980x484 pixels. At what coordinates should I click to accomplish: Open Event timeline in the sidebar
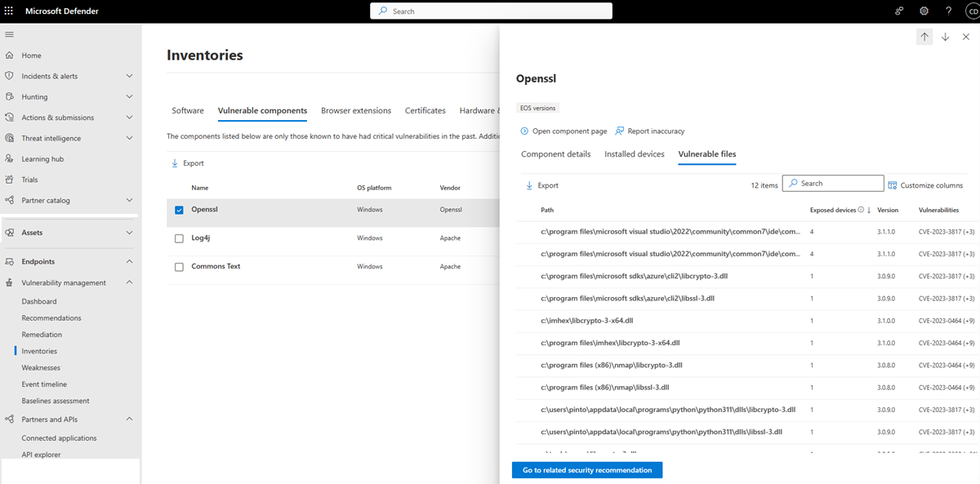coord(44,384)
